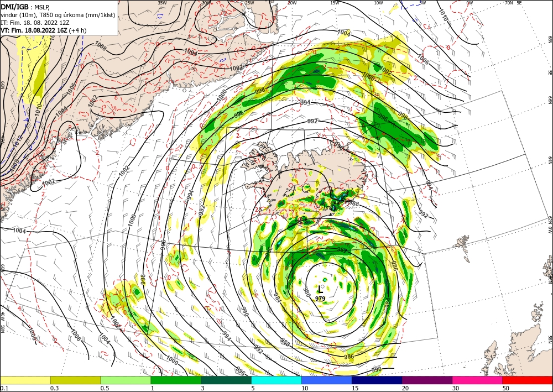This screenshot has height=392, width=553.
Task: Click the purple 20–30 legend swatch
Action: (x=427, y=380)
